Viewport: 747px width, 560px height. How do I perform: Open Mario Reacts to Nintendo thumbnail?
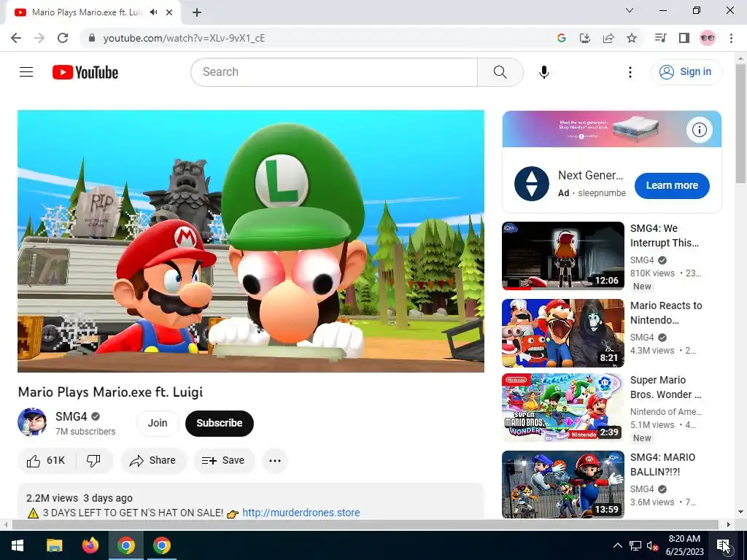click(562, 332)
